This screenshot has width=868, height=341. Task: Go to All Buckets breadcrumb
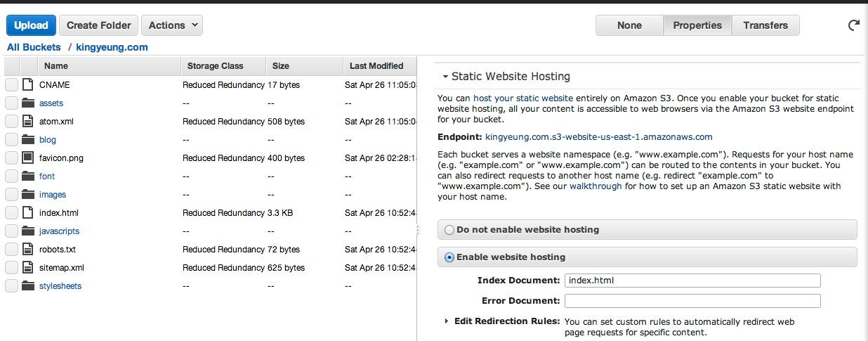[x=34, y=47]
